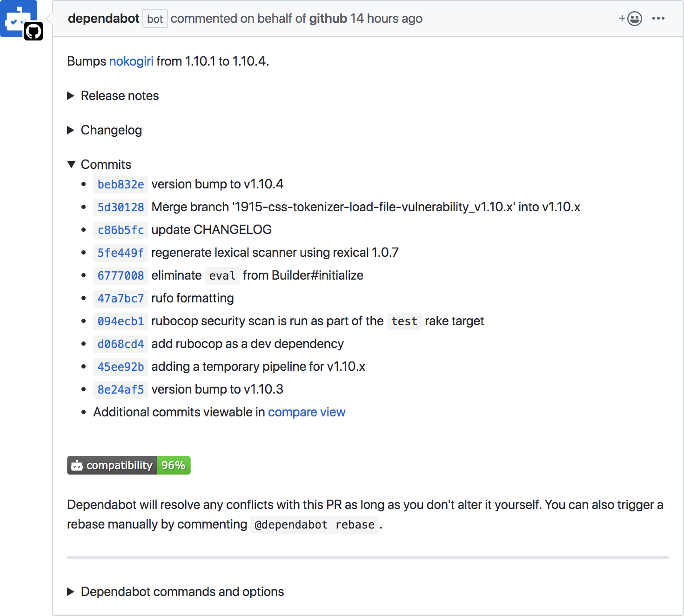Open commit 094ecb1 rubocop security scan
The width and height of the screenshot is (684, 616).
click(121, 321)
